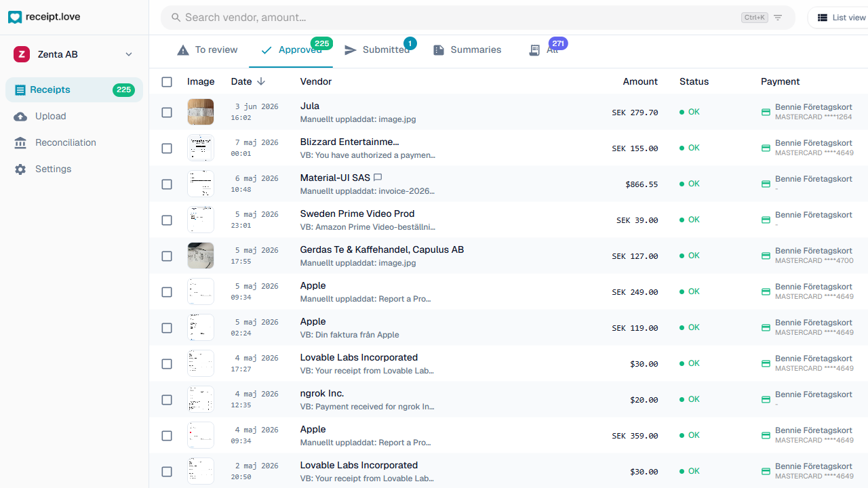Viewport: 868px width, 488px height.
Task: Click the receipt.love heart logo icon
Action: (x=15, y=18)
